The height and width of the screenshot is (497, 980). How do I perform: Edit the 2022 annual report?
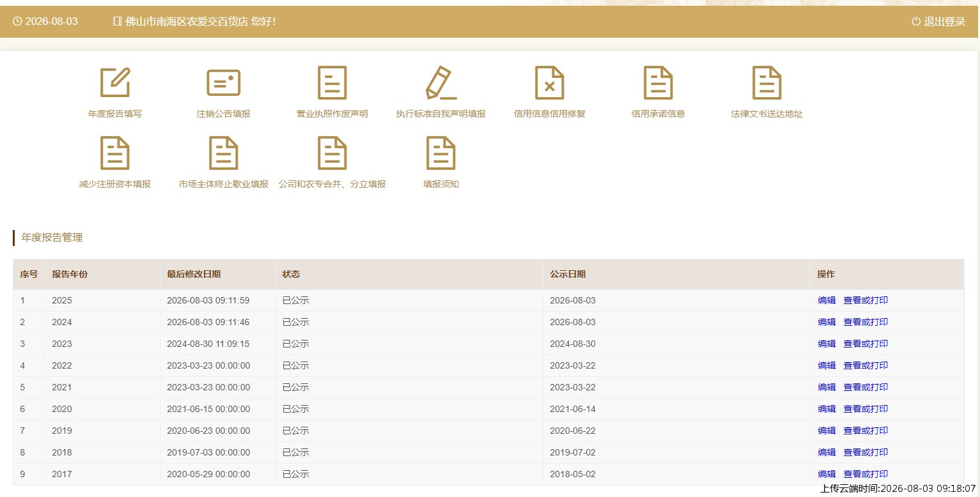click(x=827, y=365)
